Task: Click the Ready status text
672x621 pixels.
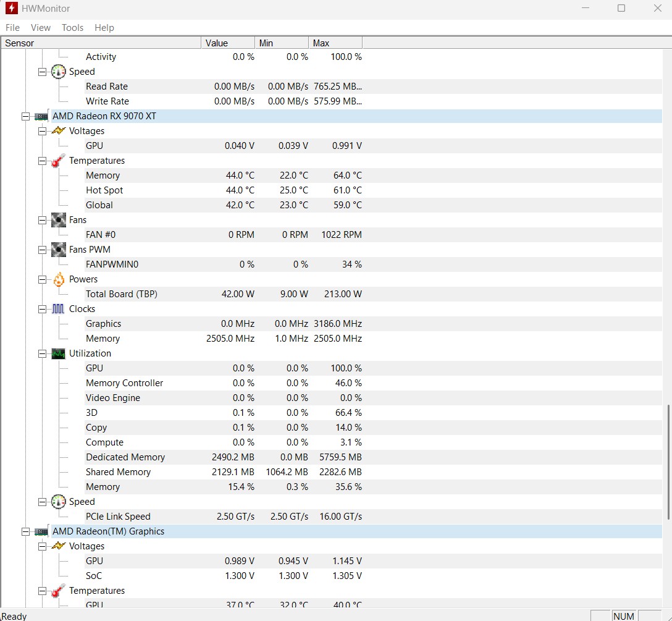Action: pyautogui.click(x=14, y=616)
